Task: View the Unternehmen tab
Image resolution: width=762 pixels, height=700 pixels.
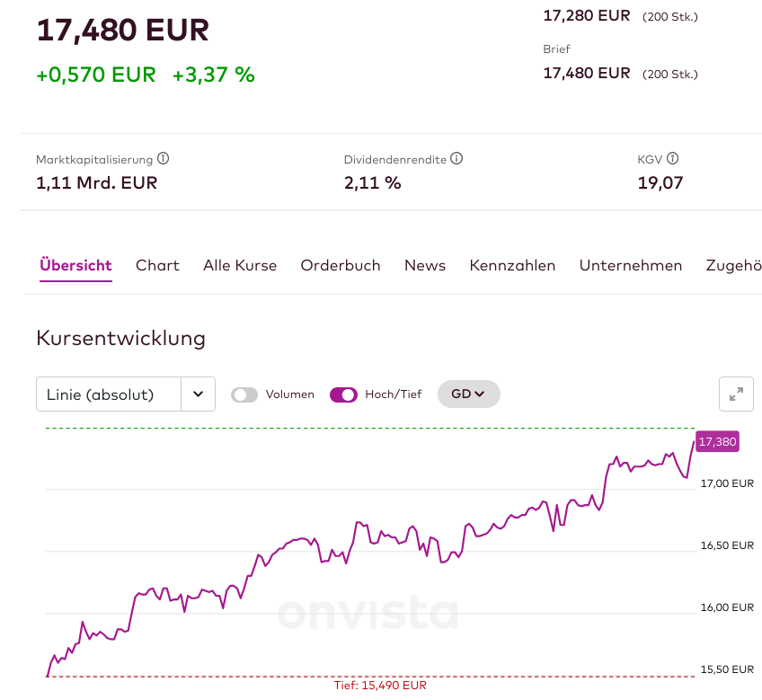Action: tap(630, 265)
